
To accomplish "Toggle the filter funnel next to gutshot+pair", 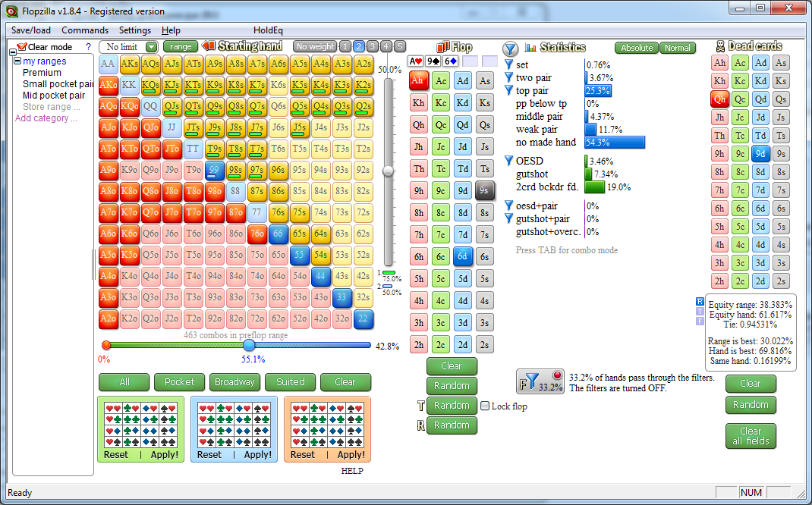I will pyautogui.click(x=508, y=218).
